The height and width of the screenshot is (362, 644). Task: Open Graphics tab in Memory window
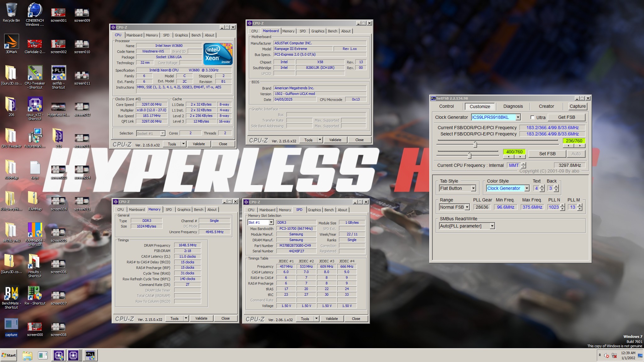pos(184,210)
